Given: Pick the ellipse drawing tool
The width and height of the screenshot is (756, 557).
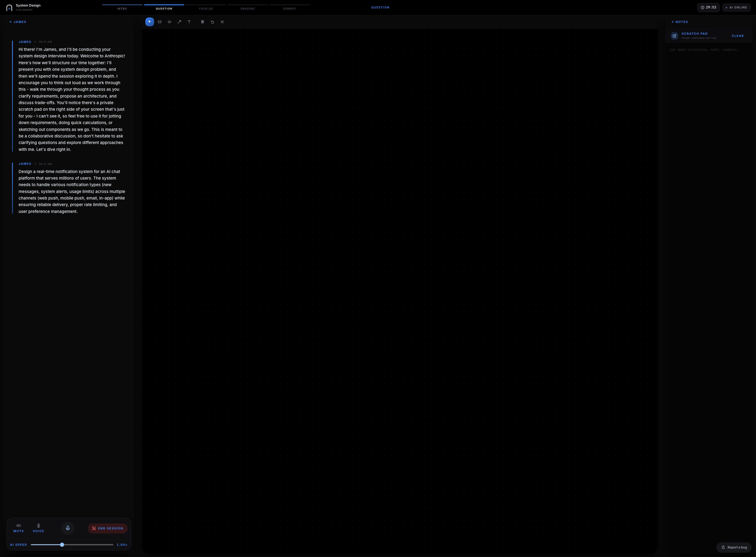Looking at the screenshot, I should [x=169, y=22].
